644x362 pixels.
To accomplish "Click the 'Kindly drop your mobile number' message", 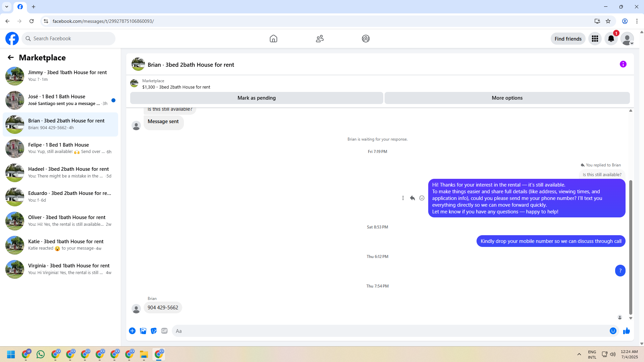I will point(551,241).
